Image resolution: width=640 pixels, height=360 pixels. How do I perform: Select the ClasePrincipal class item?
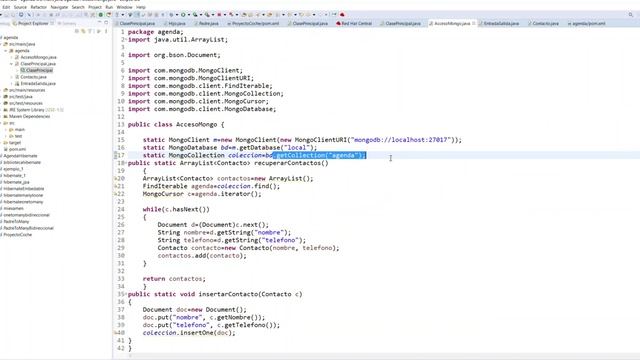click(37, 71)
